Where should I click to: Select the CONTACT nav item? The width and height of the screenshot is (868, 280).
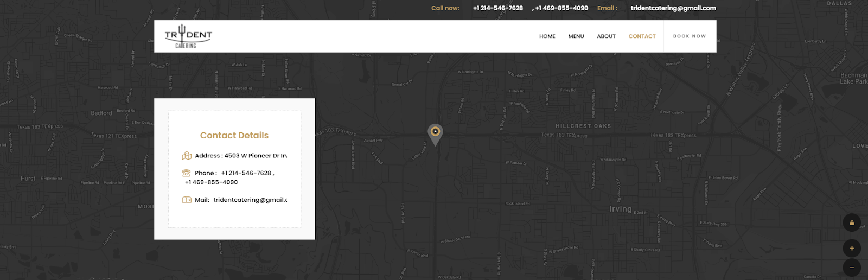(642, 36)
